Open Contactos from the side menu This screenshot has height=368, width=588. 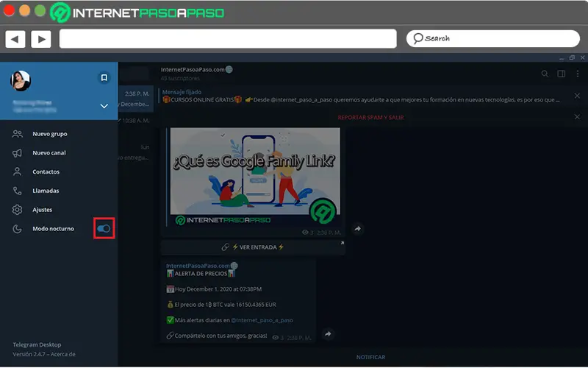tap(59, 171)
